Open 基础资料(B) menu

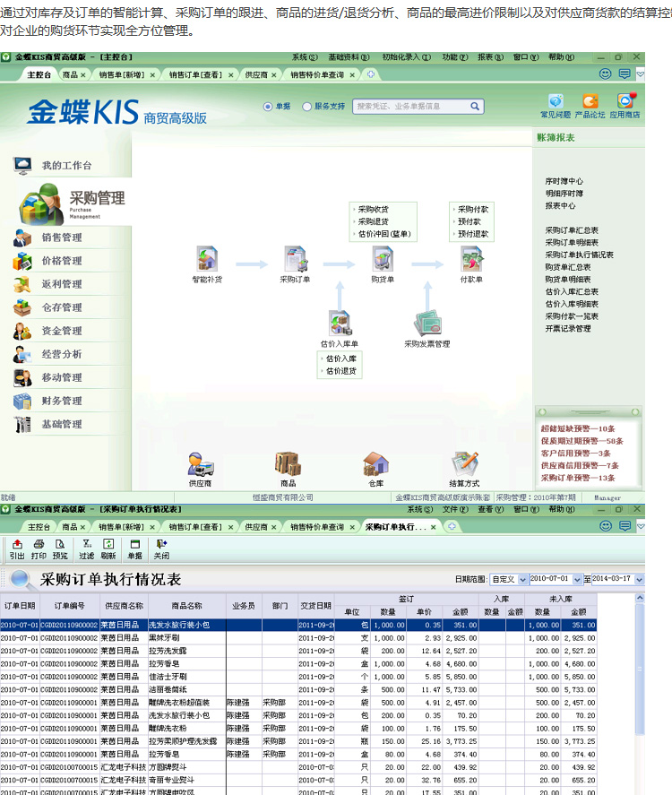tap(349, 57)
